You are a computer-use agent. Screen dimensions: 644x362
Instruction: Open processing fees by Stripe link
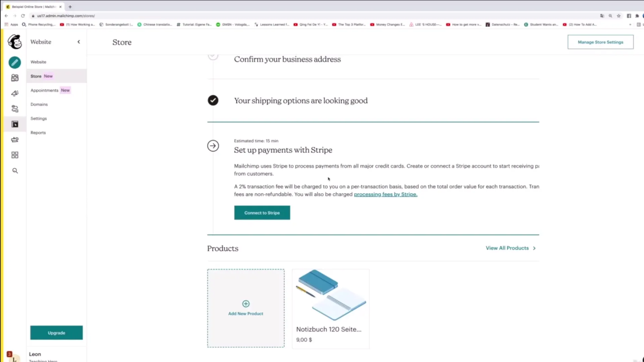tap(385, 194)
